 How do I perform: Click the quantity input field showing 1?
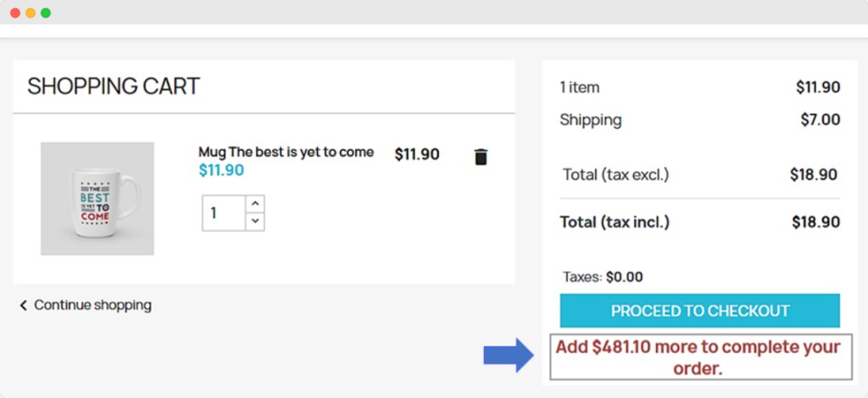click(224, 213)
